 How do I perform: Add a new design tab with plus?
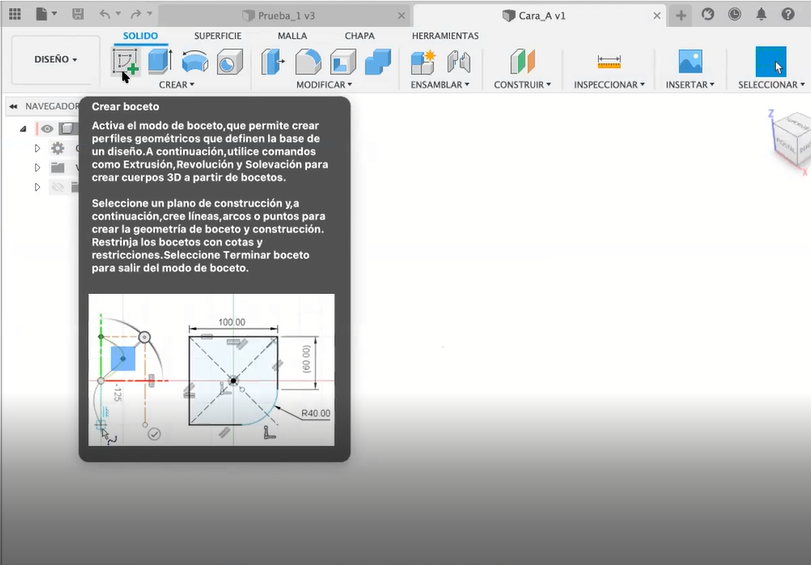pyautogui.click(x=681, y=16)
